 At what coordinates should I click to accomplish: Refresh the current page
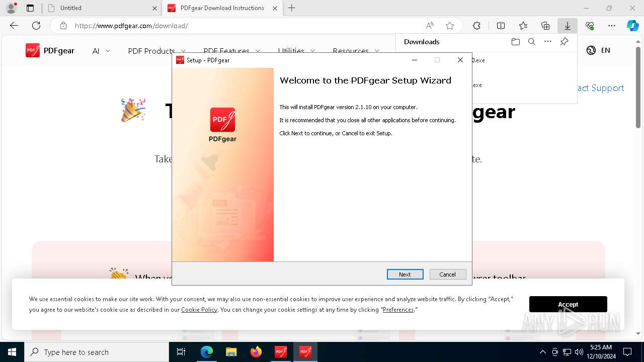(36, 26)
